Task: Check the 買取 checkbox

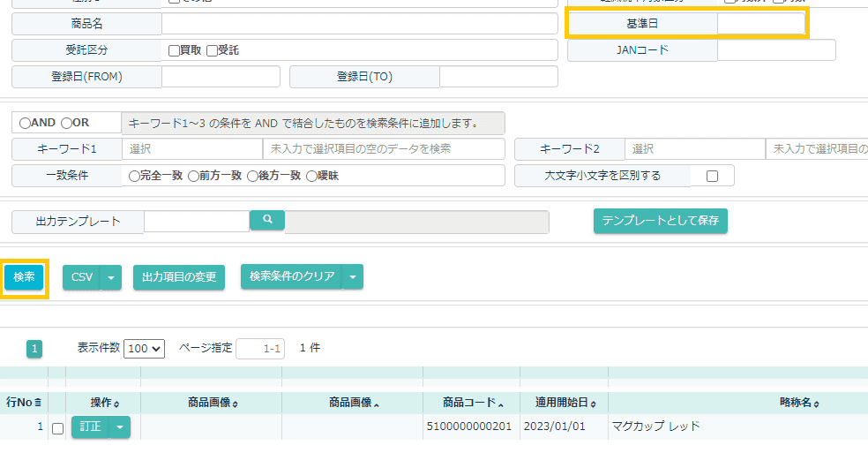Action: point(174,51)
